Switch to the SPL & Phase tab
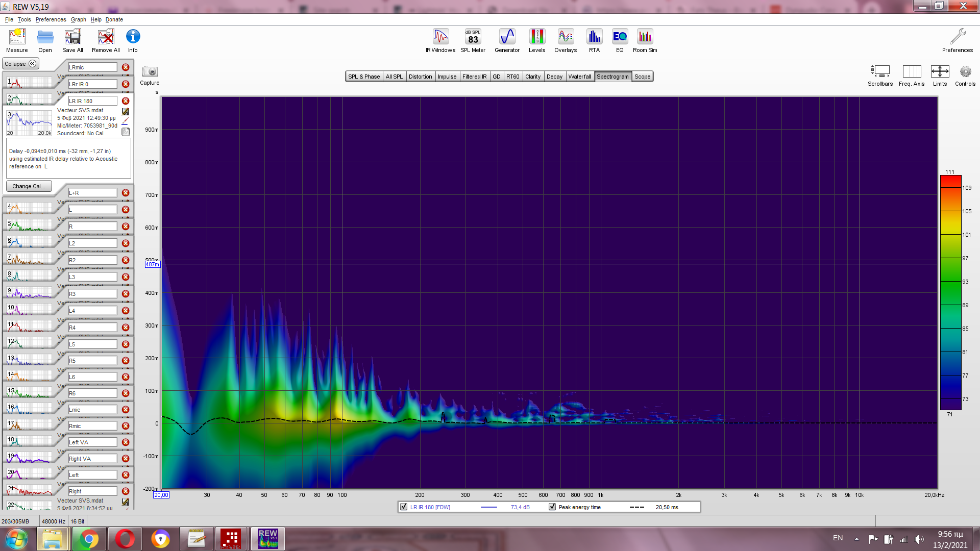The image size is (980, 551). click(364, 77)
